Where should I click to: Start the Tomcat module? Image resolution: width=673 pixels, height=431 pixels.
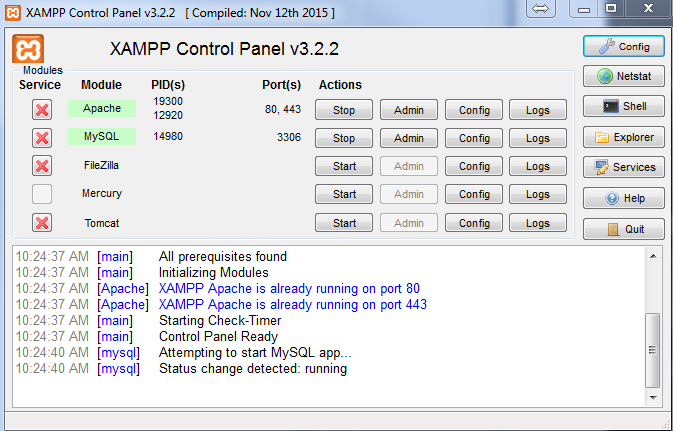344,223
